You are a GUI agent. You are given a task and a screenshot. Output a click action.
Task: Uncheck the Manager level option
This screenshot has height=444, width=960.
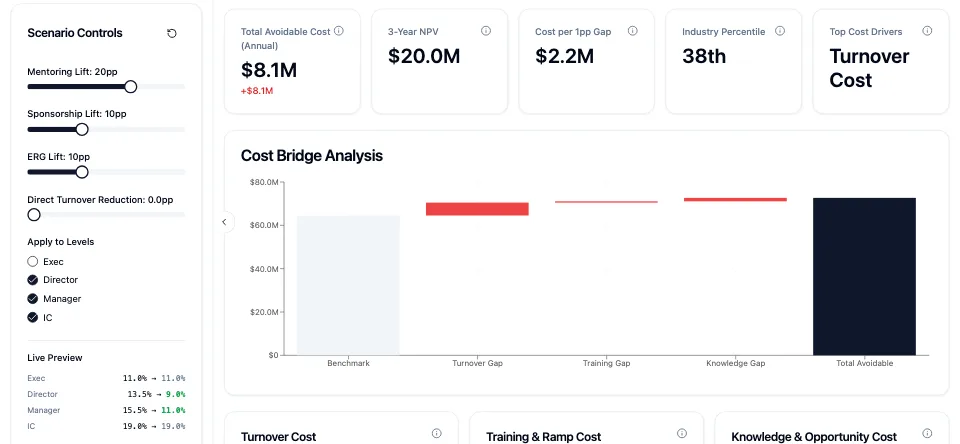coord(32,299)
